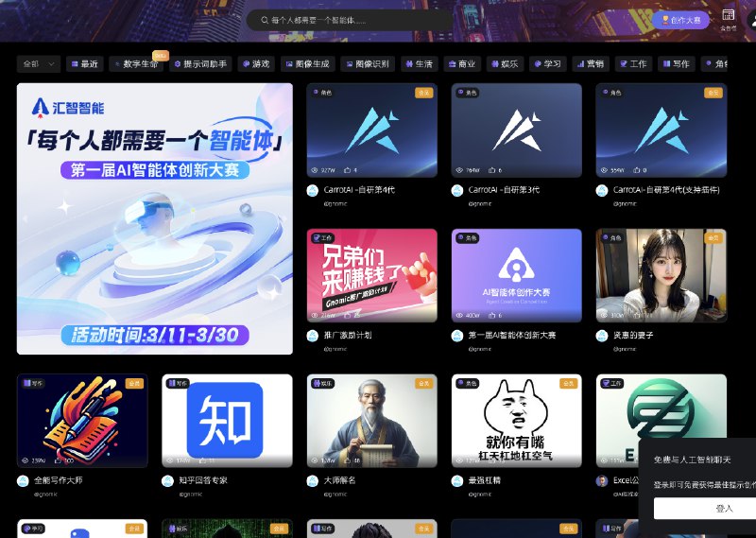
Task: Click author avatar beside 贤惠的妻子
Action: pyautogui.click(x=602, y=336)
